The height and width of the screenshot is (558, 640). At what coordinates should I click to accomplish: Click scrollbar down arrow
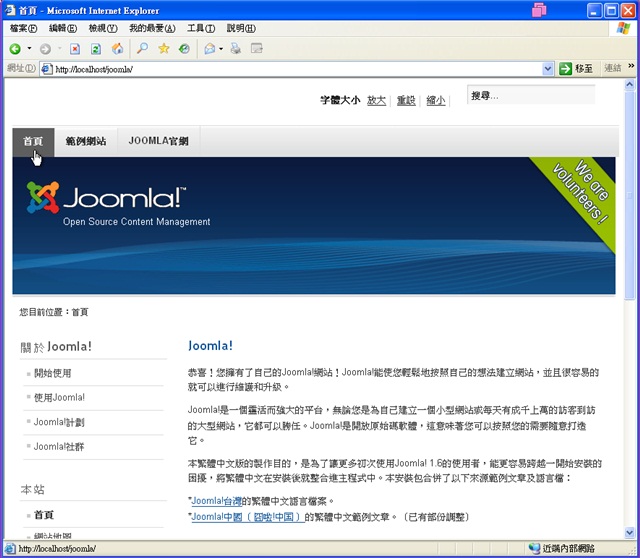point(629,532)
